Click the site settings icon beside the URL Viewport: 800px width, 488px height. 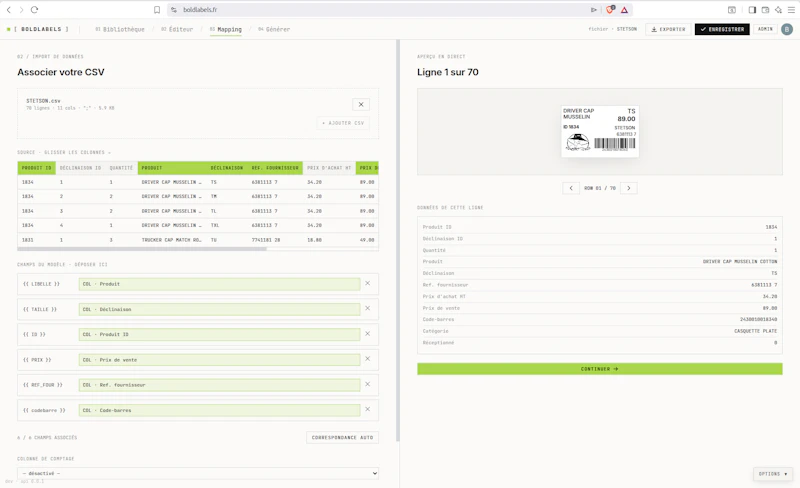174,10
